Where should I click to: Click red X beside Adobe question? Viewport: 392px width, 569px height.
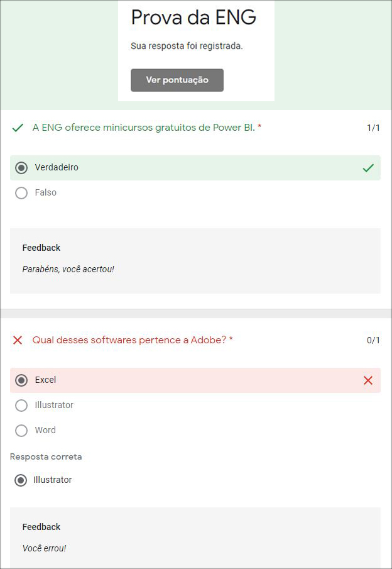coord(18,340)
